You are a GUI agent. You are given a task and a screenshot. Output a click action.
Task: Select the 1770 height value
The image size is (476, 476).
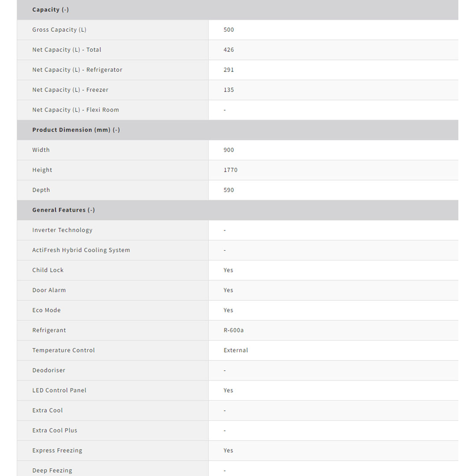pos(231,170)
